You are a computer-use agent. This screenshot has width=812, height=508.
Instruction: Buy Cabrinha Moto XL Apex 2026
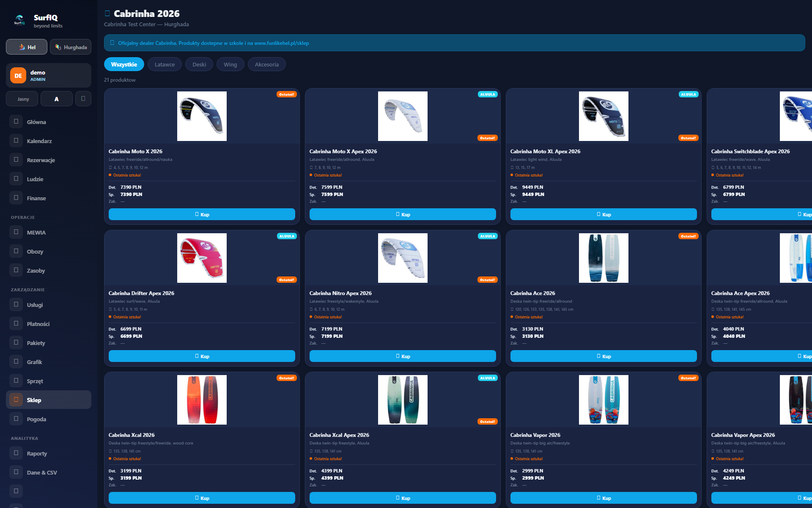point(604,214)
